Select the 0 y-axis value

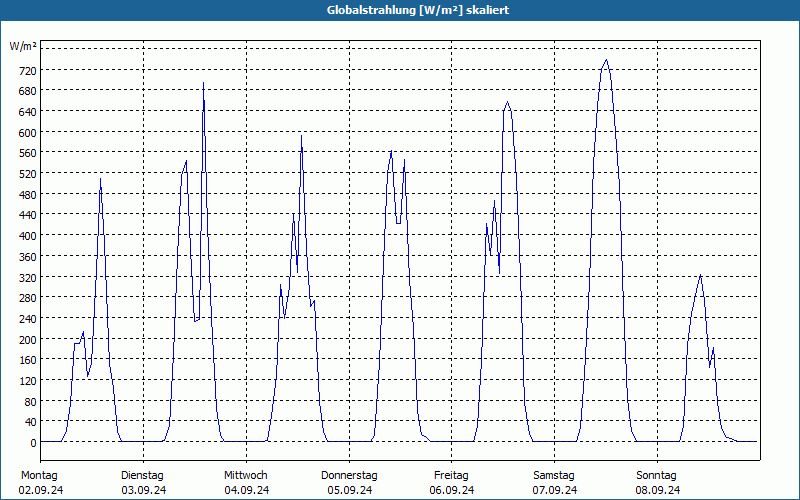(x=33, y=443)
